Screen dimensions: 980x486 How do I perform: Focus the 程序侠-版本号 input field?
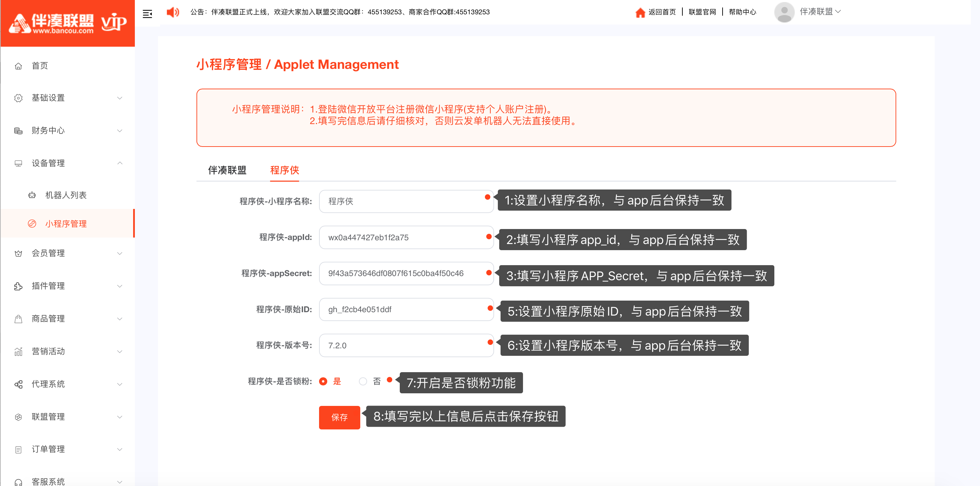coord(406,346)
